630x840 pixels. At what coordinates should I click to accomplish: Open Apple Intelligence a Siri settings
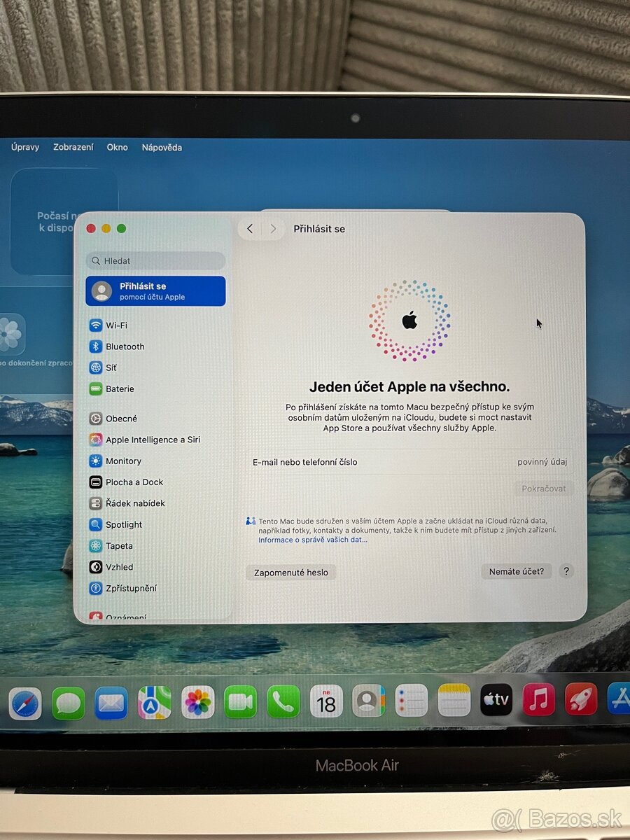tap(148, 440)
